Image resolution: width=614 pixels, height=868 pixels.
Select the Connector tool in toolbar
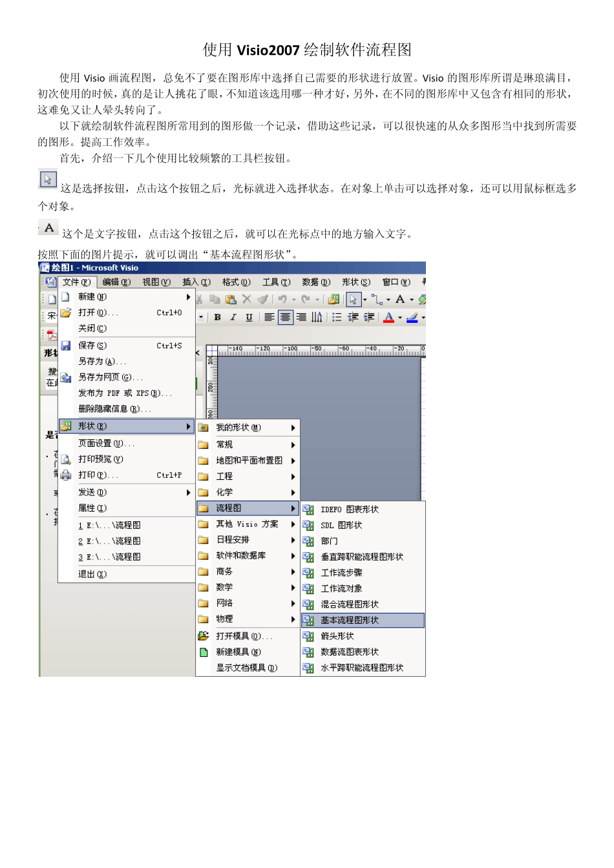(376, 299)
